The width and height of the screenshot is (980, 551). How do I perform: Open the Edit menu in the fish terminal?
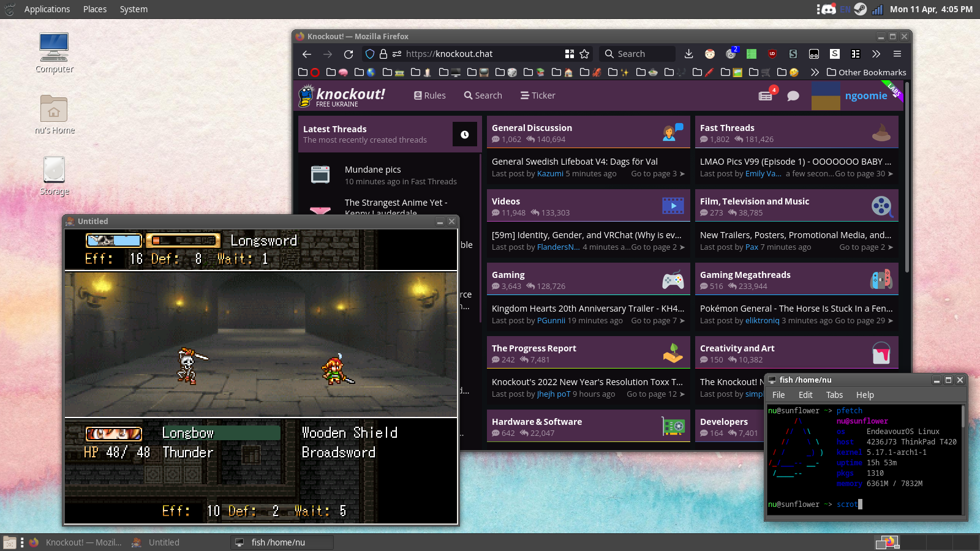(805, 395)
